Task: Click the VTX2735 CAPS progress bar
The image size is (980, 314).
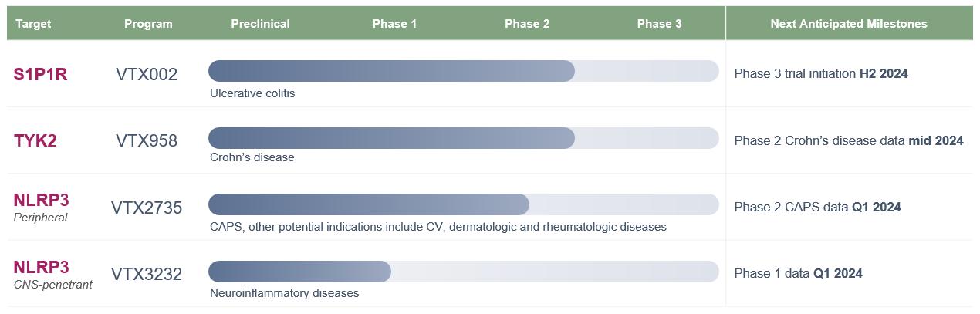Action: point(369,204)
